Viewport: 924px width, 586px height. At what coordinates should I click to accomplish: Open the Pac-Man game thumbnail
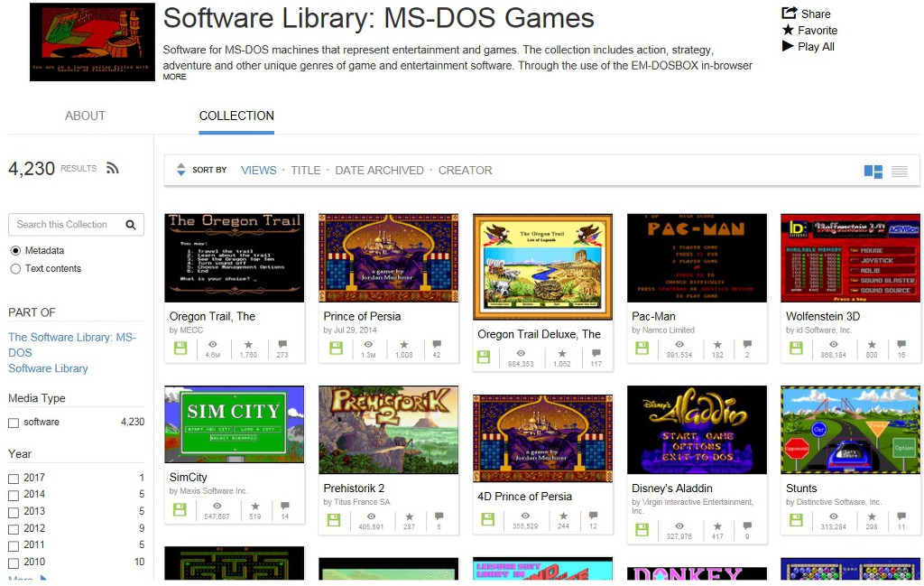click(x=697, y=258)
